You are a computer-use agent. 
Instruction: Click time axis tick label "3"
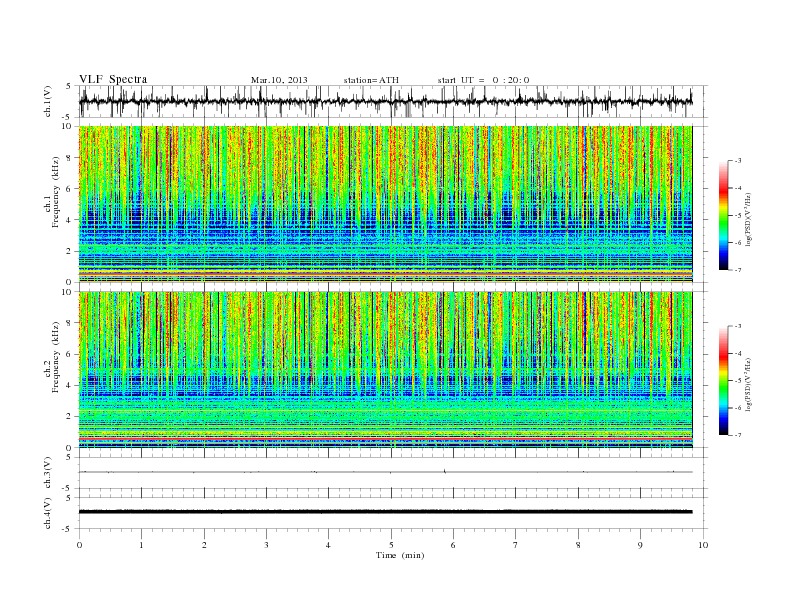coord(266,545)
